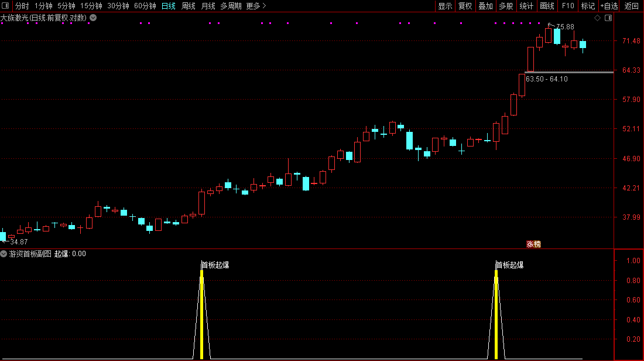Screen dimensions: 644x361
Task: Click the 起爆: 0.00 indicator value
Action: tap(70, 254)
